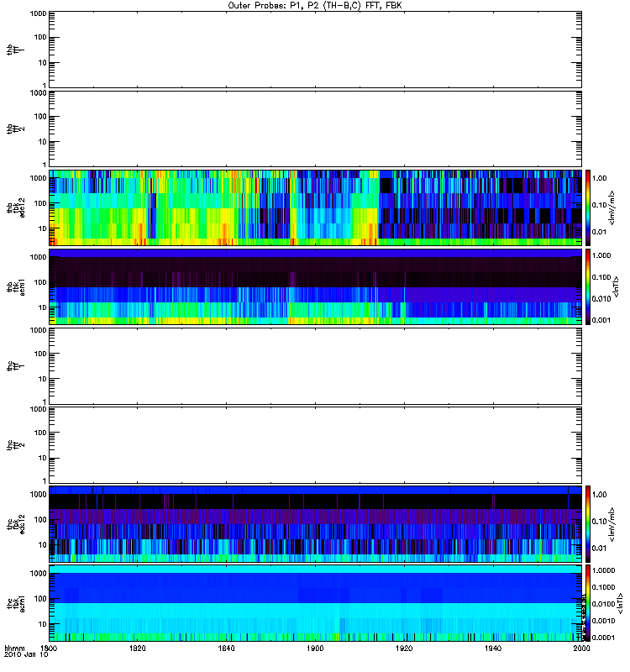Click the '2000' time axis label
The image size is (630, 672).
tap(581, 648)
